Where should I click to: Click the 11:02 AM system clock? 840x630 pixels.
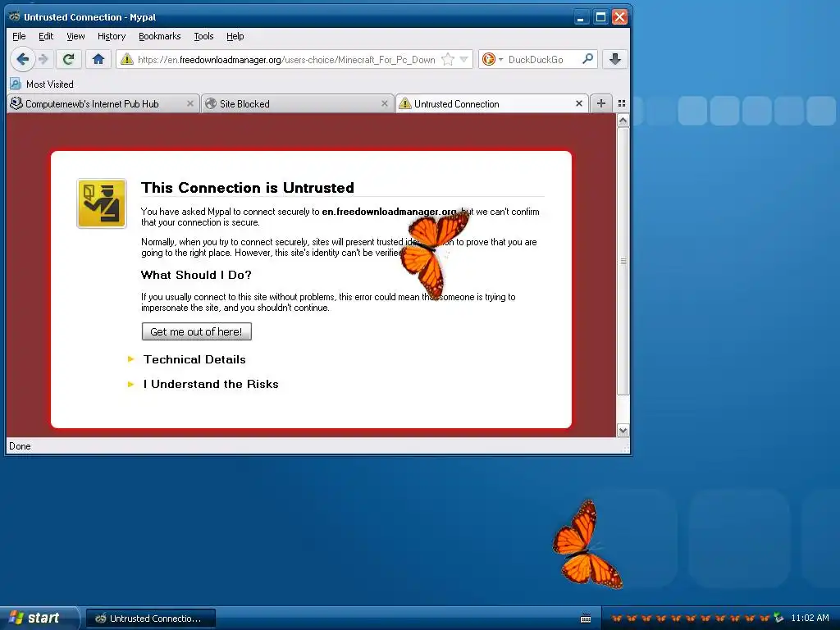(x=810, y=618)
